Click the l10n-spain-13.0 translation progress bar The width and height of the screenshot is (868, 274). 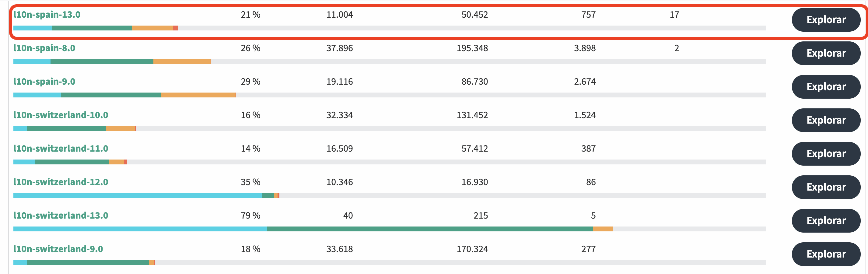390,28
